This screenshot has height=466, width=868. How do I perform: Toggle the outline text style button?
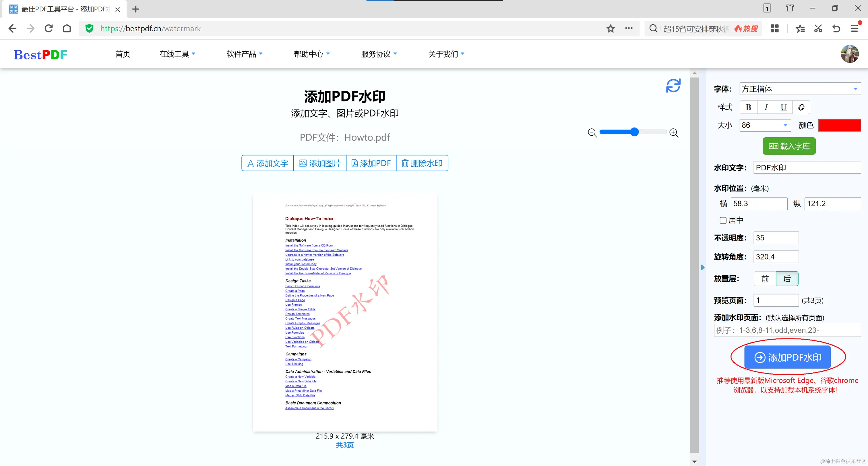801,107
